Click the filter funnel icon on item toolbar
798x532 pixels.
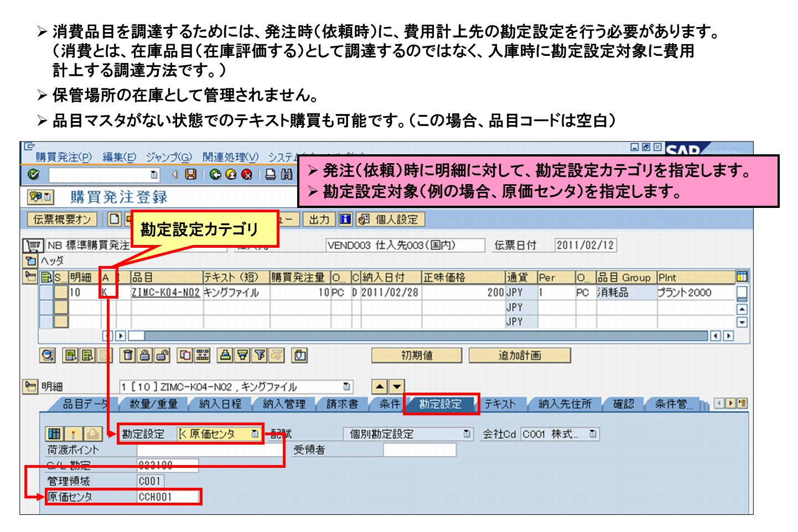point(260,355)
